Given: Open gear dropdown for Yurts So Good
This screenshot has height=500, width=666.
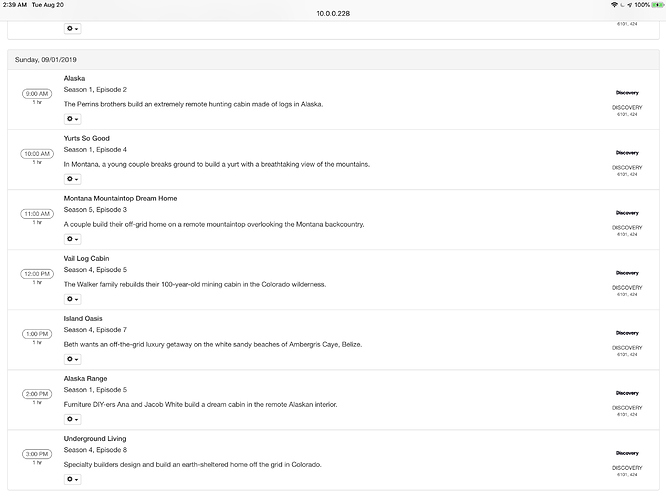Looking at the screenshot, I should [72, 179].
